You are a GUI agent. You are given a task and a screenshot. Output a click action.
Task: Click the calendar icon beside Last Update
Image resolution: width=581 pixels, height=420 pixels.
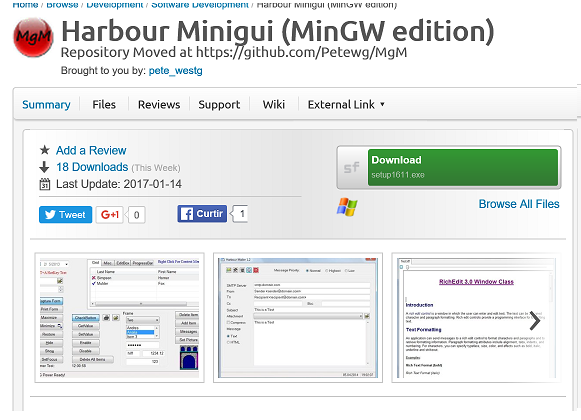44,184
